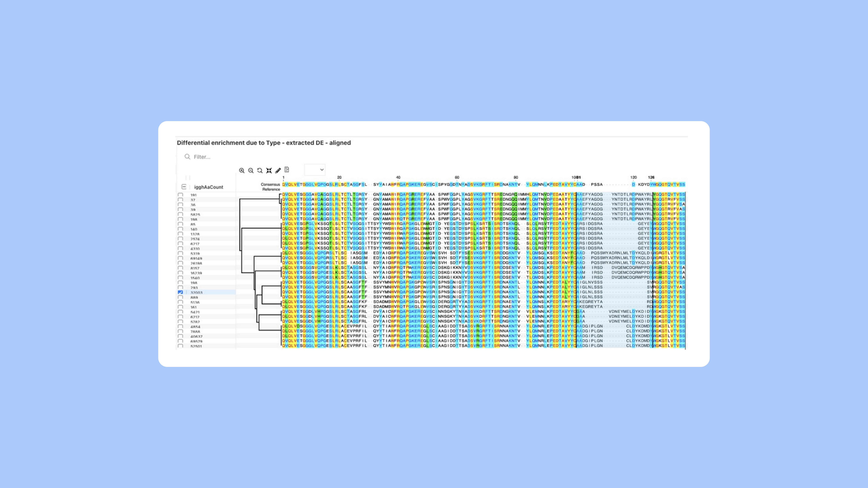Focus the Filter... search field
The height and width of the screenshot is (488, 868).
202,157
